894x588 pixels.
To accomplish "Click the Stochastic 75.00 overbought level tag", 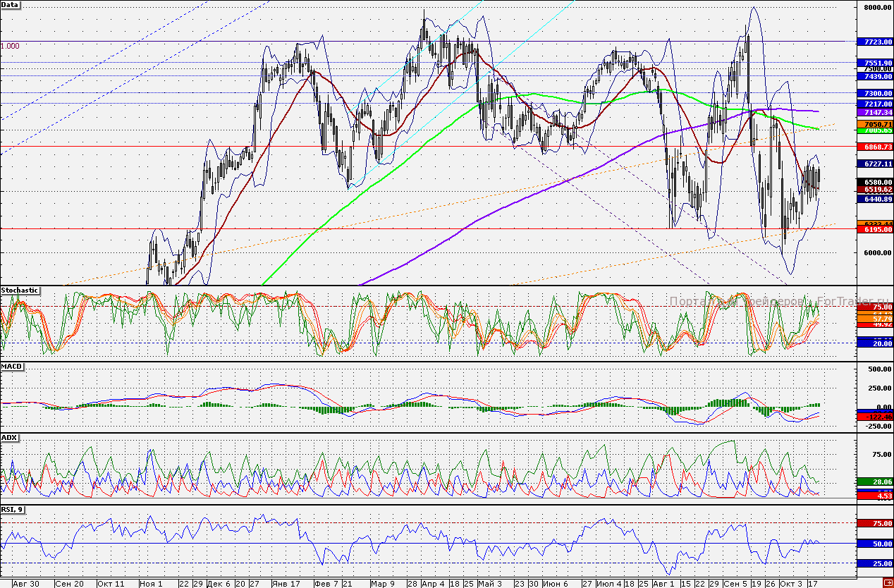I will click(874, 307).
